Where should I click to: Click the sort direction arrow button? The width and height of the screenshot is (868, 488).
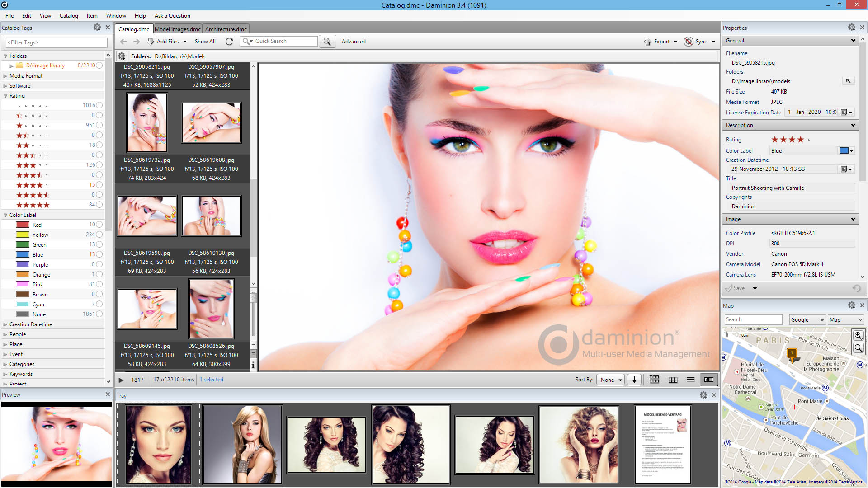pos(634,380)
